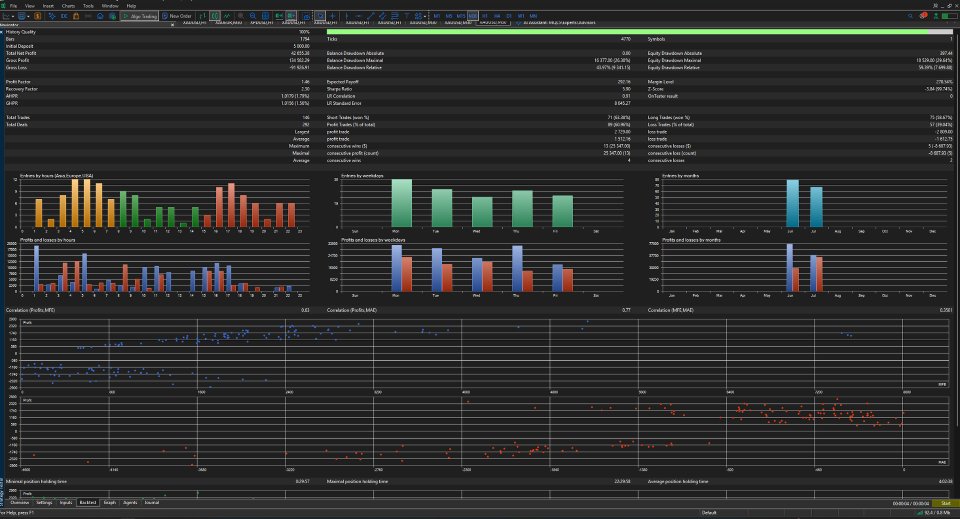Click the zoom out magnifier icon

[253, 16]
